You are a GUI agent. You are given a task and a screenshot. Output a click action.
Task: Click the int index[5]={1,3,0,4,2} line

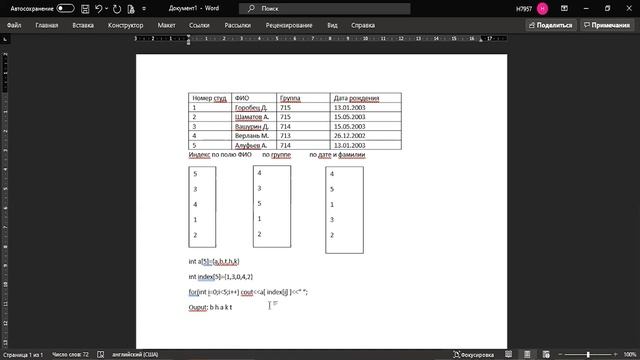(220, 277)
